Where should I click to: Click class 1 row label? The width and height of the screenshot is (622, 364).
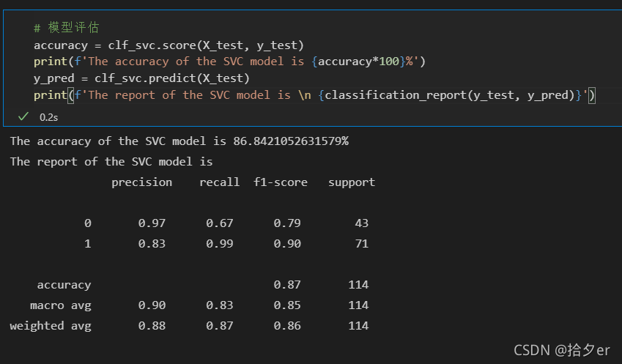point(88,243)
